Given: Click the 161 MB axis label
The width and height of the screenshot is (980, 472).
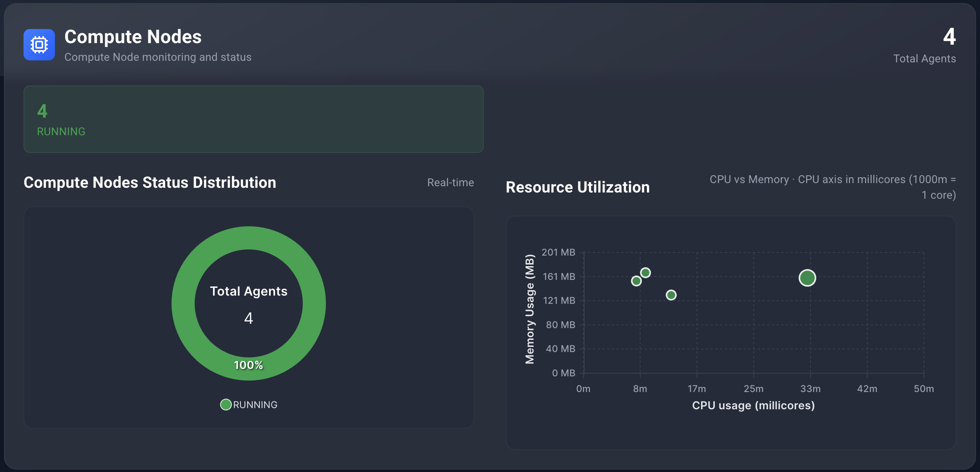Looking at the screenshot, I should coord(559,276).
